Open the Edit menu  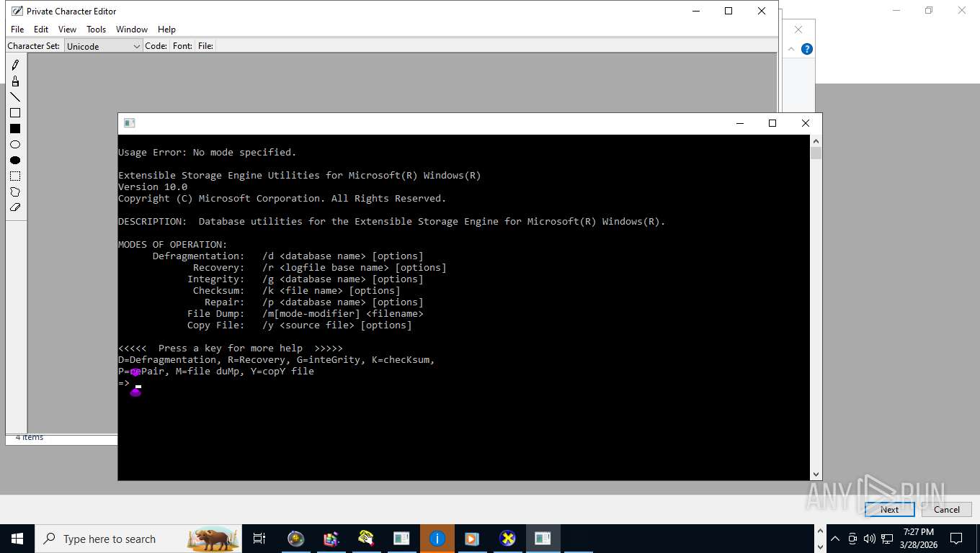[x=41, y=30]
